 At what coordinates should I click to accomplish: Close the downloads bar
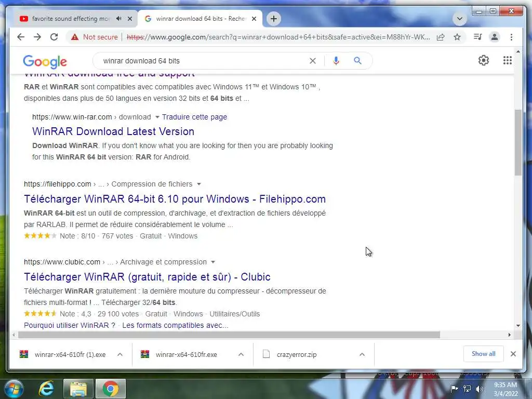coord(513,354)
